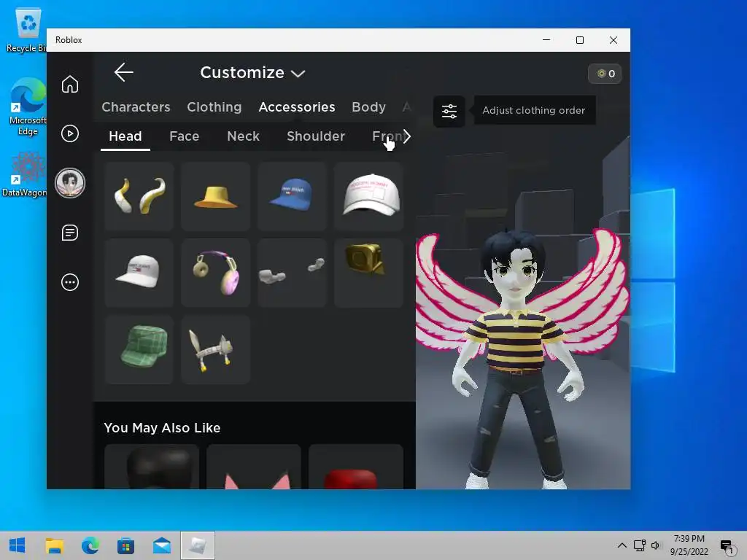Select the Face subcategory tab
The height and width of the screenshot is (560, 747).
point(185,136)
